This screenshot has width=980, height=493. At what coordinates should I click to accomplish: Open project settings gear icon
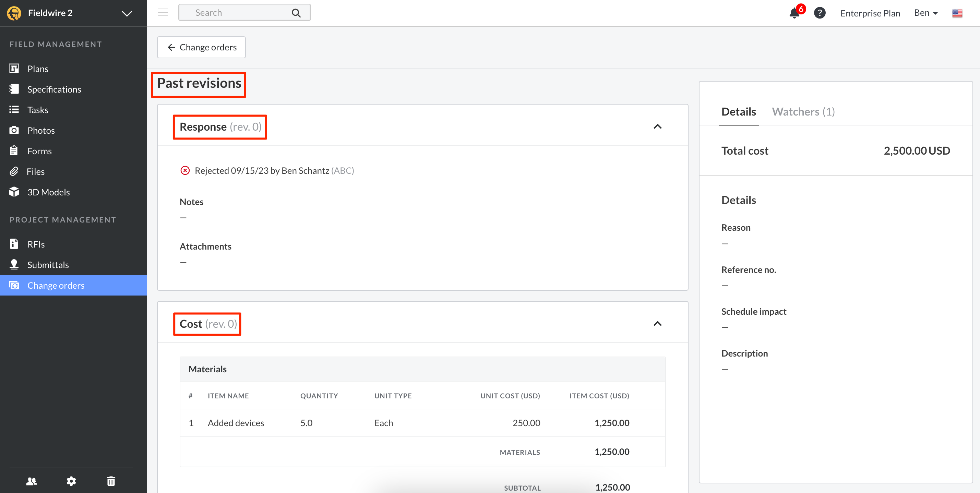(x=71, y=481)
